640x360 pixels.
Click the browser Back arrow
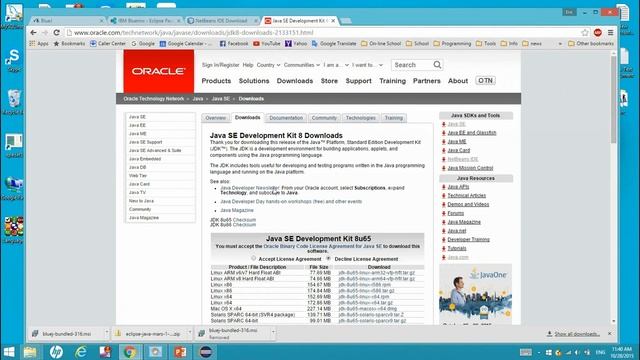(33, 33)
